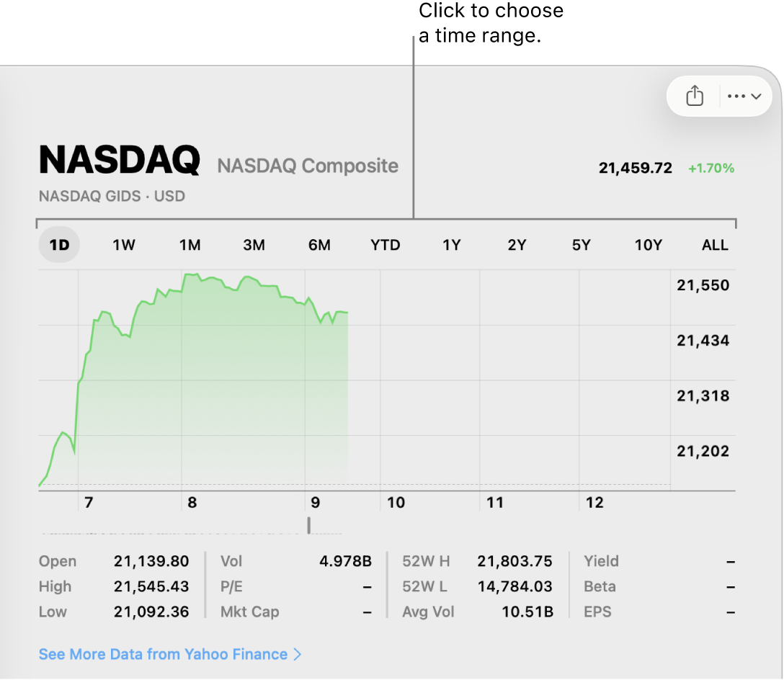Click the +1.70% percent change value

coord(711,168)
